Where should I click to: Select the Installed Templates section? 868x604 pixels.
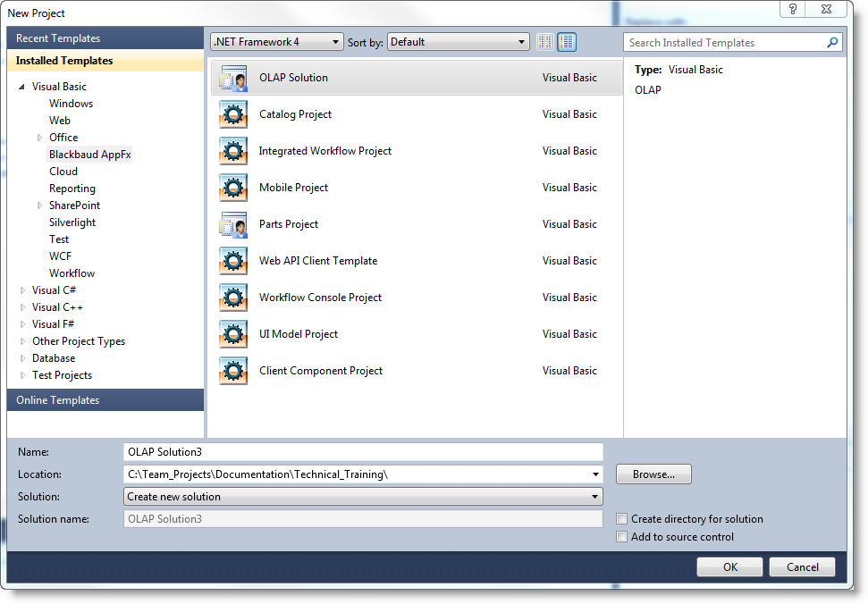[x=105, y=61]
